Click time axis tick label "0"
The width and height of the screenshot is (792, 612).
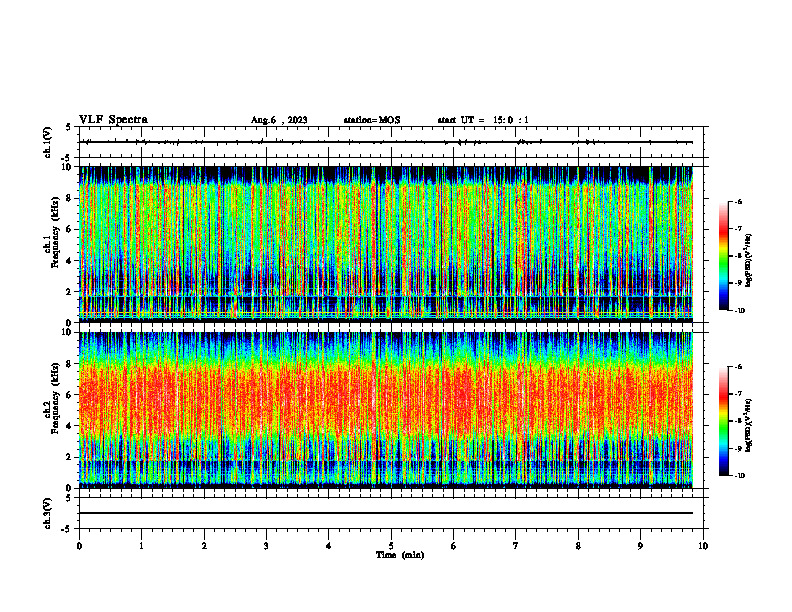(79, 546)
